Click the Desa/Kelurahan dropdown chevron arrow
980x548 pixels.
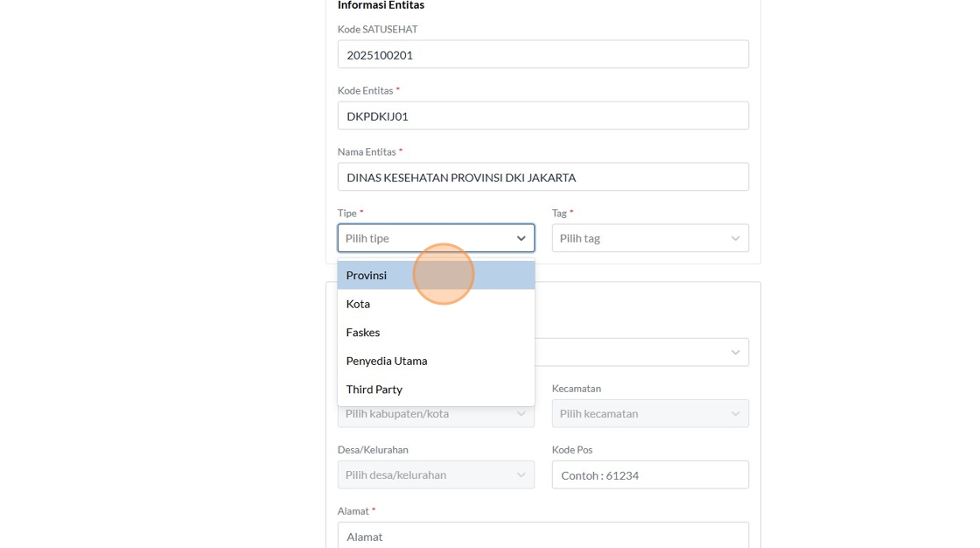click(x=521, y=474)
